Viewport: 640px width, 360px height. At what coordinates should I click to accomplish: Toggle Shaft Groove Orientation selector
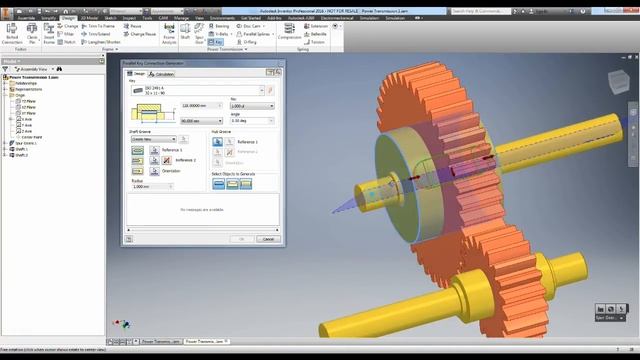[154, 171]
